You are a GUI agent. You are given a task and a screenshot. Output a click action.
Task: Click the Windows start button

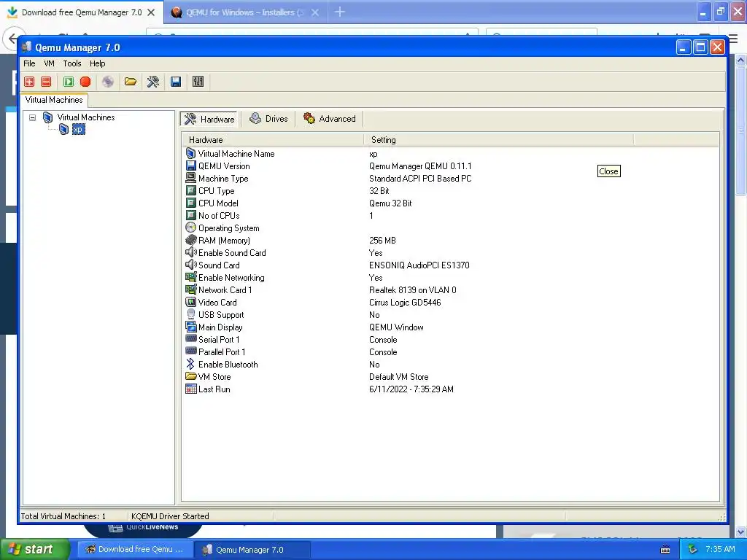point(35,549)
